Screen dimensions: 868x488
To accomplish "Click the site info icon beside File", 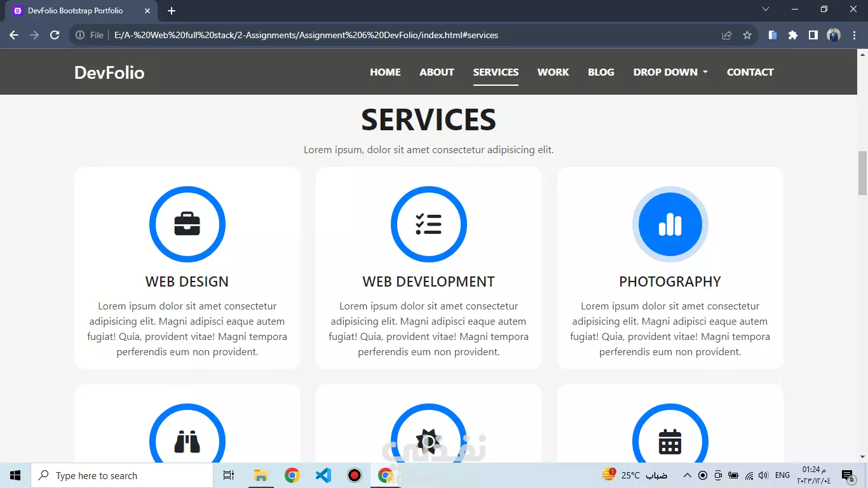I will click(80, 35).
